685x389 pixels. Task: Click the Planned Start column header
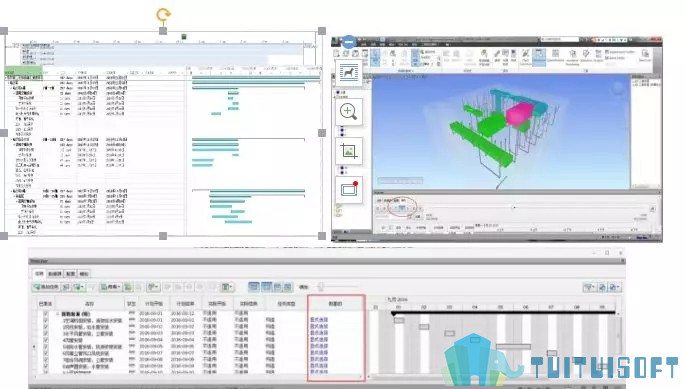[x=154, y=303]
